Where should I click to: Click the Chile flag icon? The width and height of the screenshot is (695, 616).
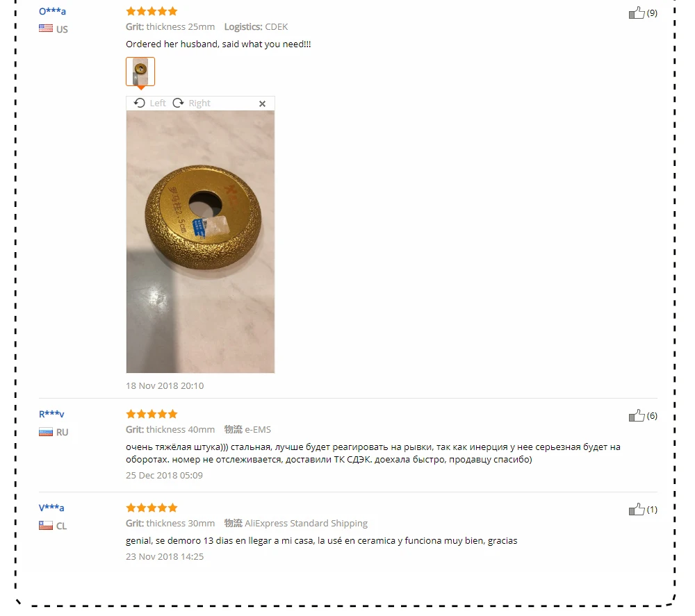[46, 526]
